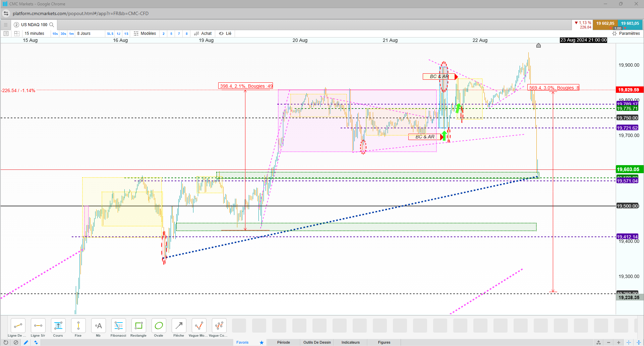
Task: Expand the Modèles templates menu
Action: [145, 33]
